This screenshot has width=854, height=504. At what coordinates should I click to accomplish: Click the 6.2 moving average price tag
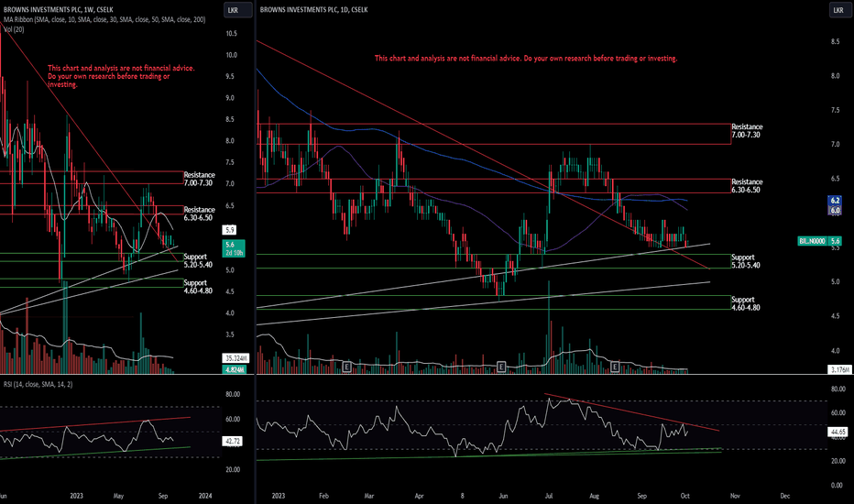836,200
